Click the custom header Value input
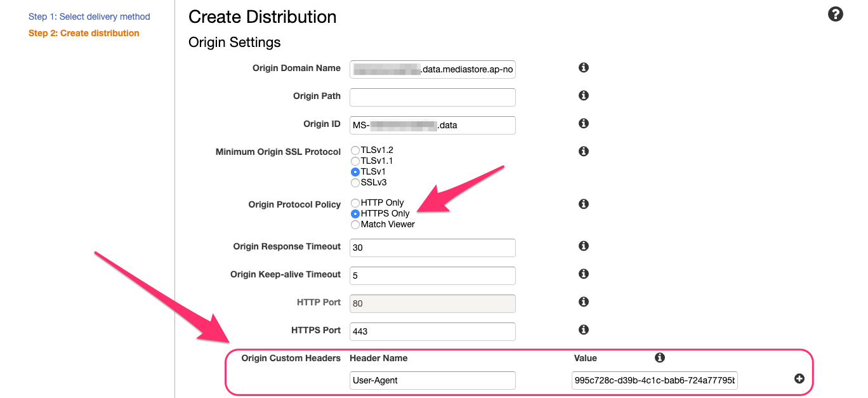 coord(654,380)
